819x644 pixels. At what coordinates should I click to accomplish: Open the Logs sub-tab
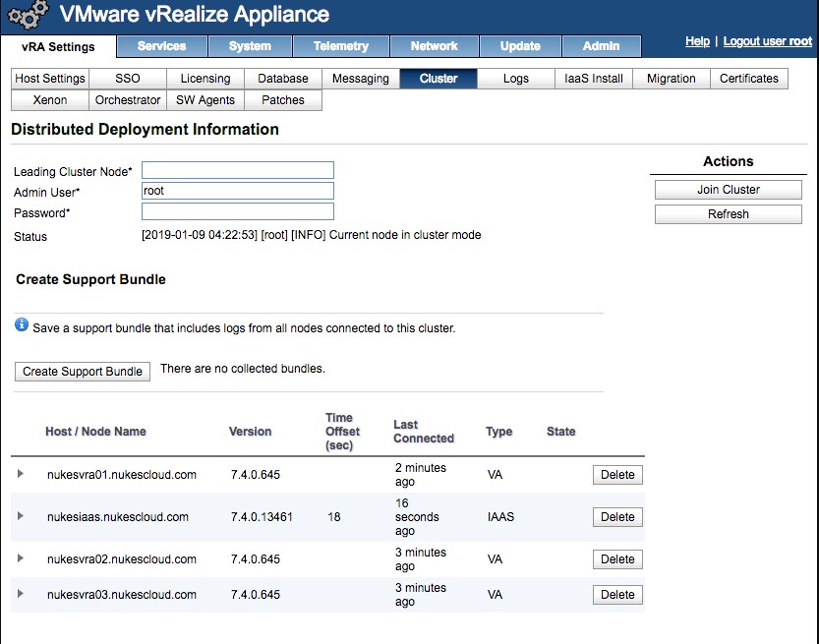(x=516, y=79)
